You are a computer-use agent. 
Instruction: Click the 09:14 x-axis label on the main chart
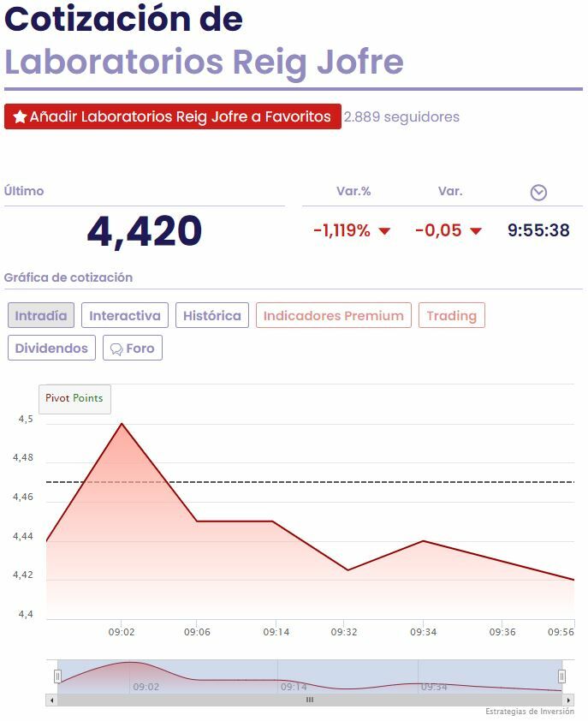pyautogui.click(x=276, y=632)
